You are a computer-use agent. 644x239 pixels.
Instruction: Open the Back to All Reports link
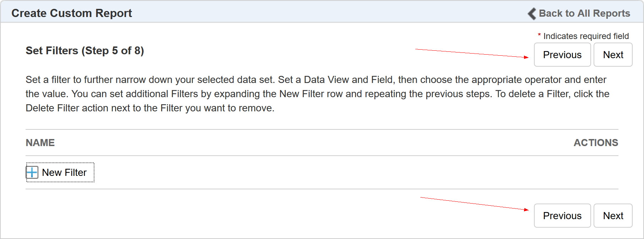pos(584,13)
